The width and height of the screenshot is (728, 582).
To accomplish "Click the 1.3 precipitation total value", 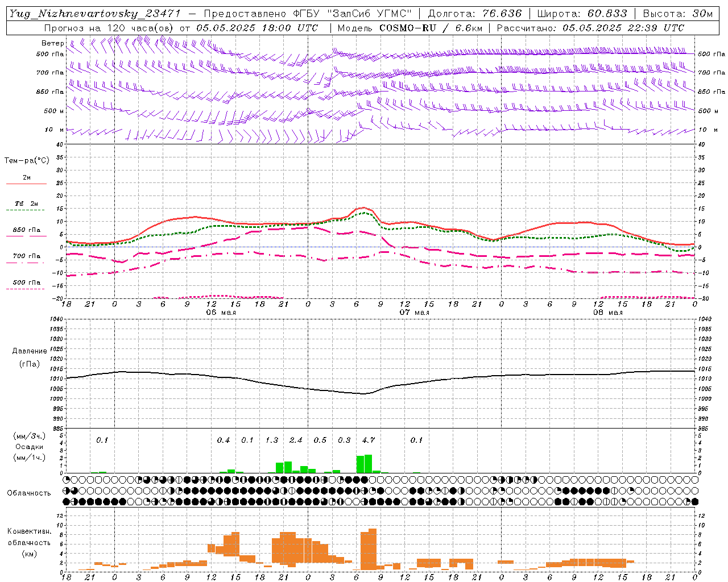I will click(x=272, y=440).
